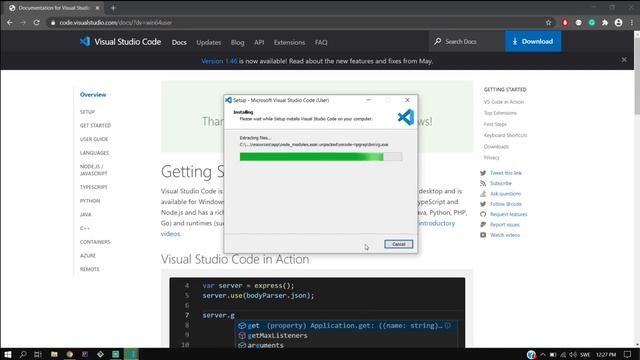Open the Updates page link
This screenshot has width=640, height=360.
coord(209,42)
